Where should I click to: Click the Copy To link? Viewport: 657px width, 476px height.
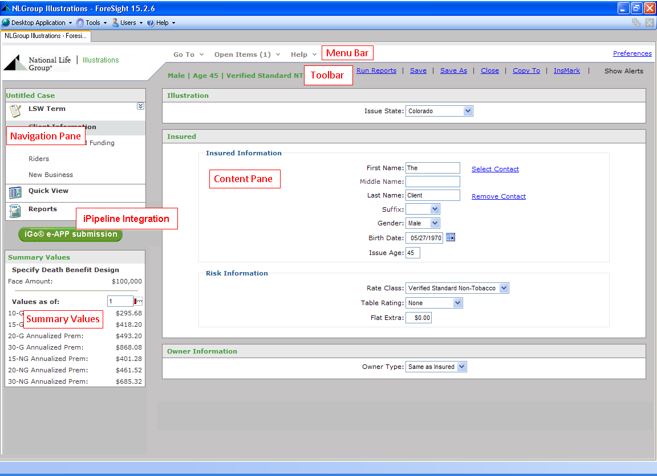(x=526, y=70)
